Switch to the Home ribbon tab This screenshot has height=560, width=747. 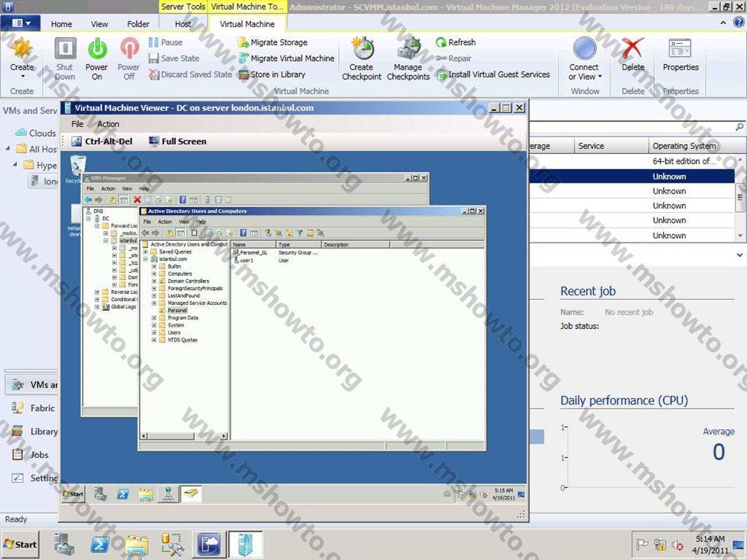tap(61, 24)
